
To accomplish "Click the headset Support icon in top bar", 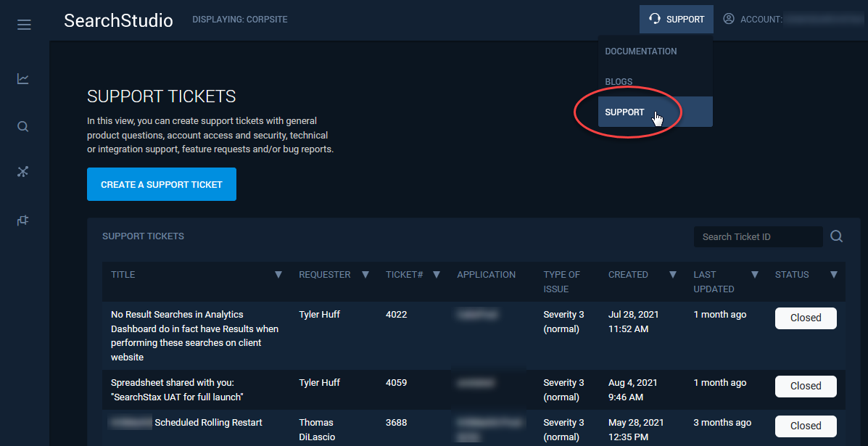I will click(x=656, y=19).
